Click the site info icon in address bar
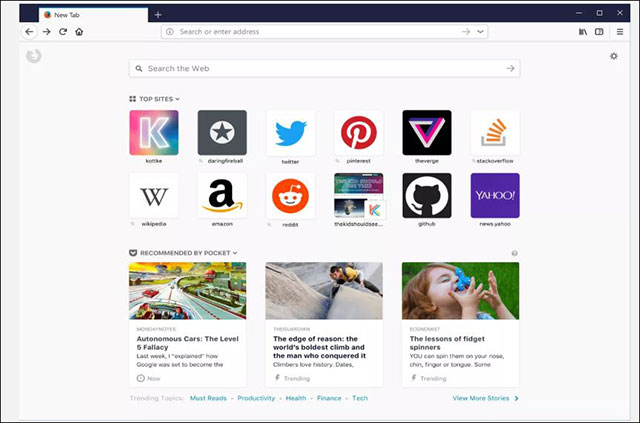The image size is (640, 423). pyautogui.click(x=170, y=32)
